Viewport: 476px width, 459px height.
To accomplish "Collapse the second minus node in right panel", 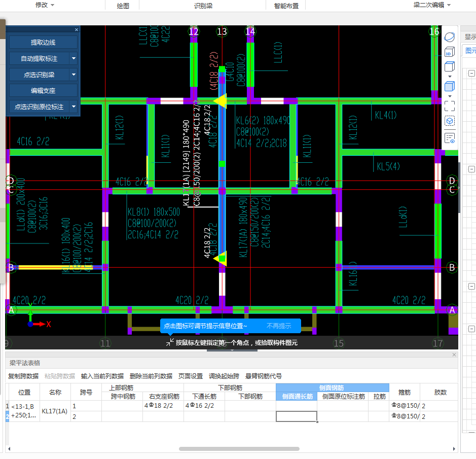I will pyautogui.click(x=471, y=169).
